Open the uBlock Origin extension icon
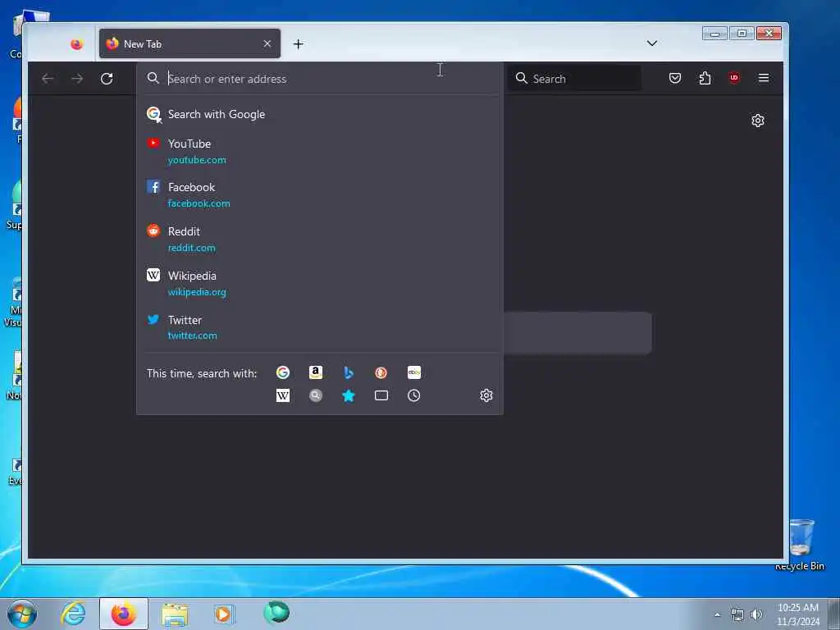 click(x=734, y=78)
